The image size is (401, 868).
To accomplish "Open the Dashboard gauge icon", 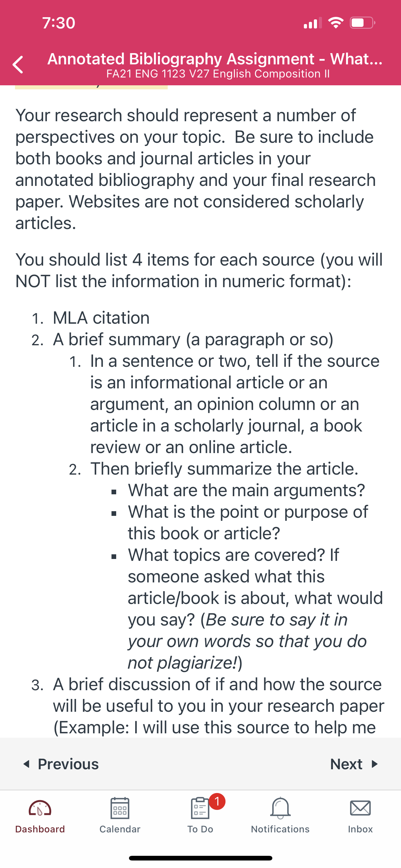I will tap(40, 808).
